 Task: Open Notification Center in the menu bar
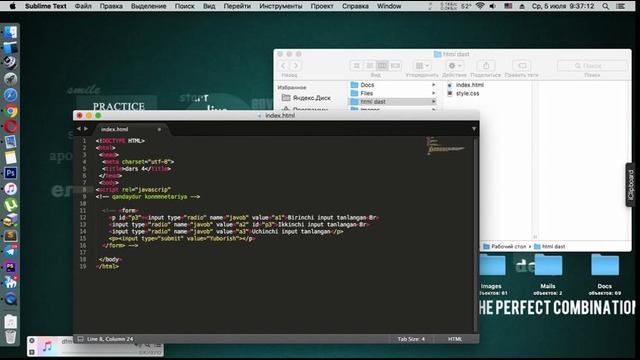(620, 6)
